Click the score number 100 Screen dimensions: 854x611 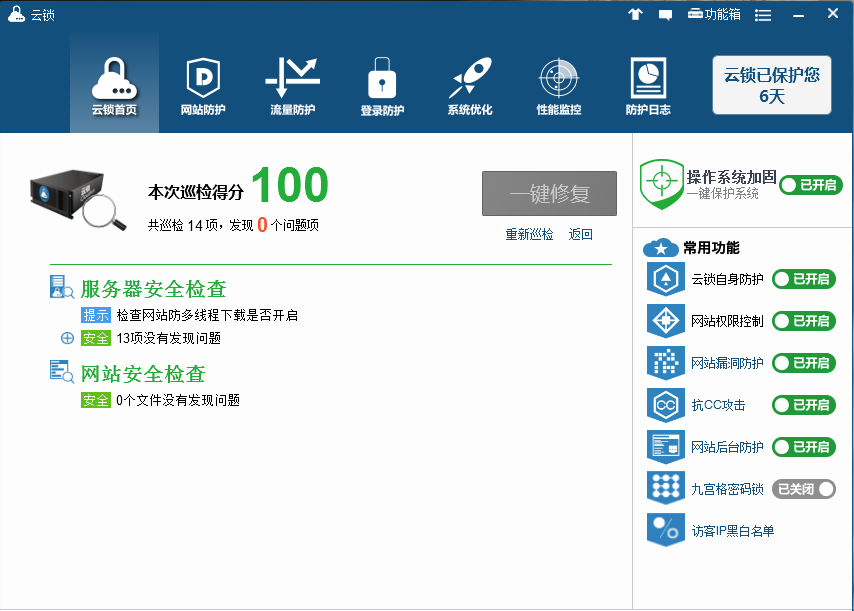290,185
